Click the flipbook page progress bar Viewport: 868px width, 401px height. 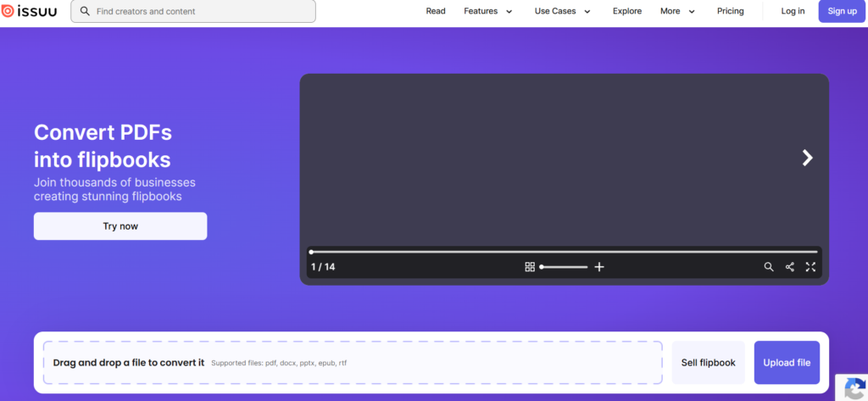pyautogui.click(x=564, y=252)
